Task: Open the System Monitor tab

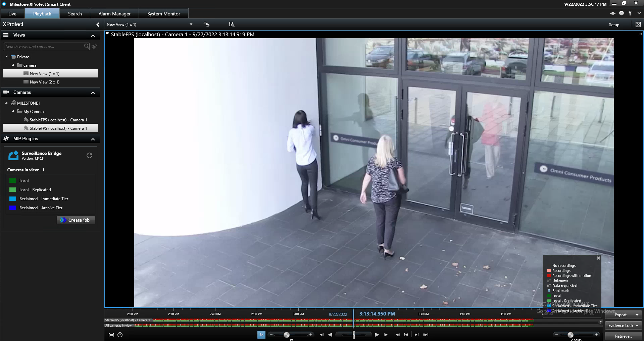Action: point(164,14)
